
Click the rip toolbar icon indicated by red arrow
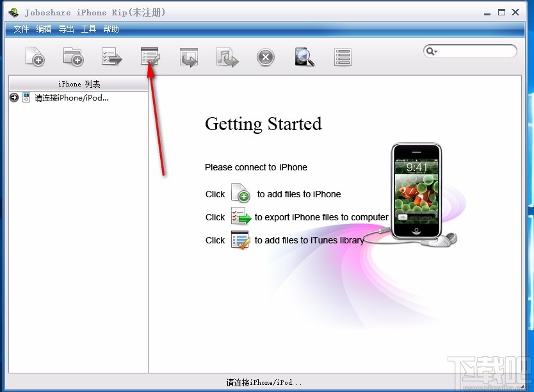150,57
